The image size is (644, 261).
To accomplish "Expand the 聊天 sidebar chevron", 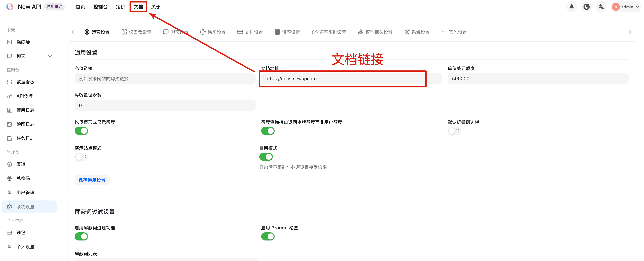I will coord(50,56).
